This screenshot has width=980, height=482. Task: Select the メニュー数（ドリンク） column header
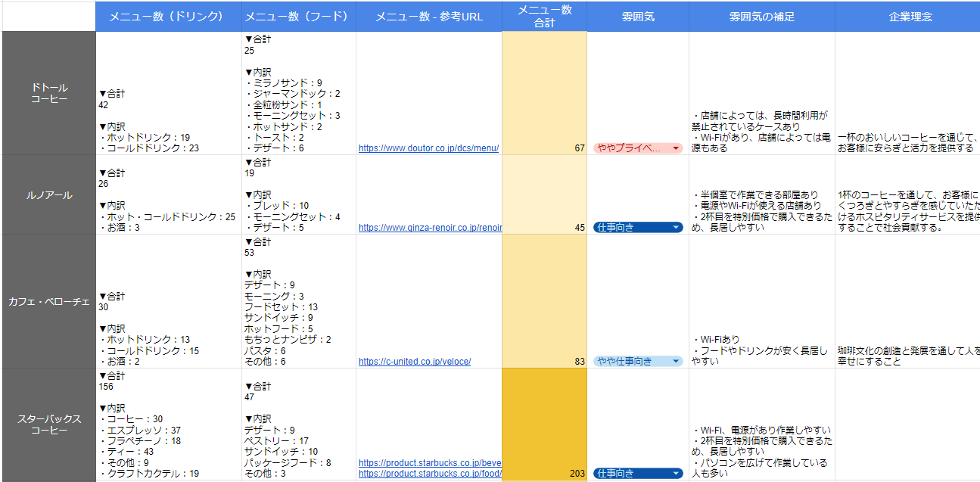pos(168,17)
